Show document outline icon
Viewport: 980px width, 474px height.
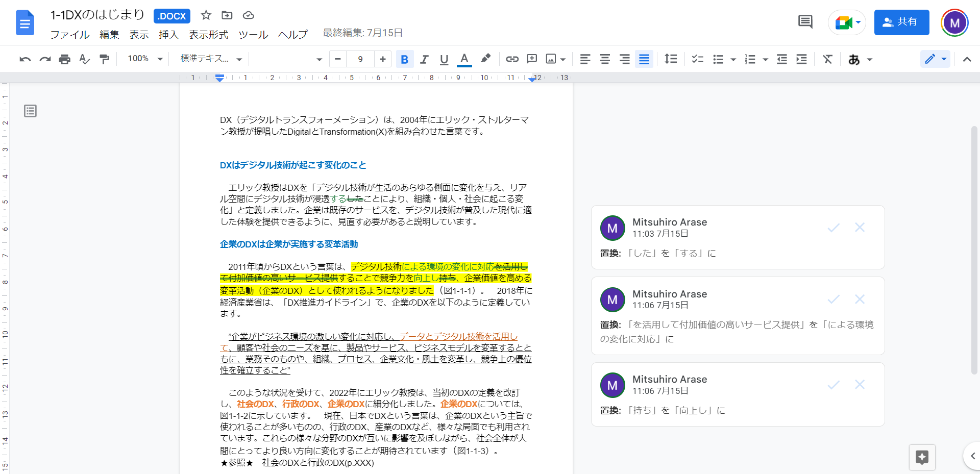click(30, 111)
